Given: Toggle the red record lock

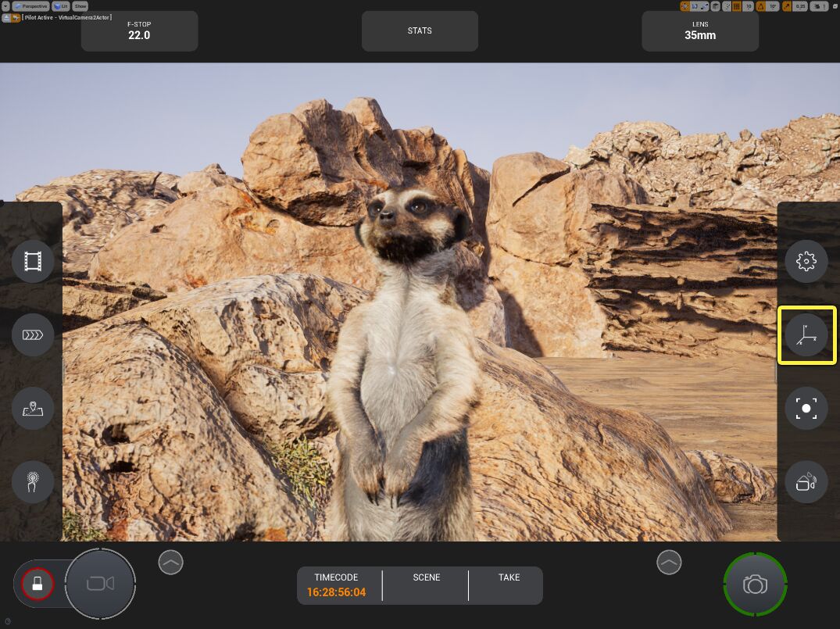Looking at the screenshot, I should pos(37,583).
